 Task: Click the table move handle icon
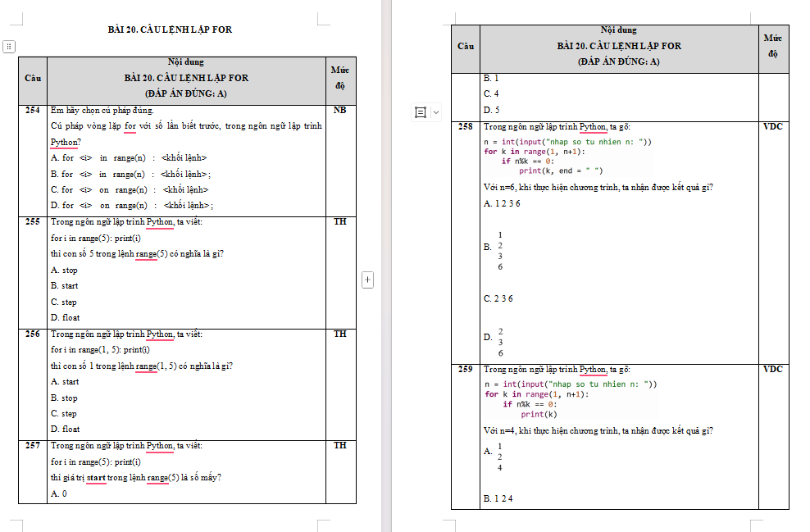pyautogui.click(x=9, y=47)
